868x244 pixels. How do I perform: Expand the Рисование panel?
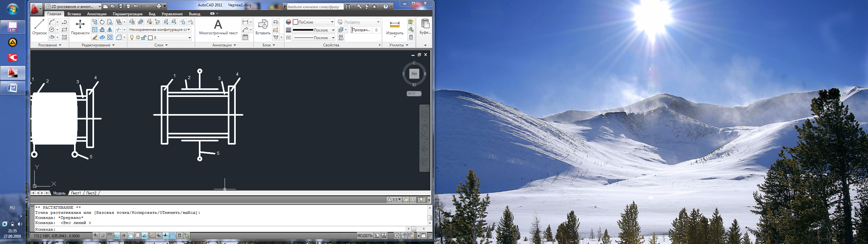click(50, 45)
